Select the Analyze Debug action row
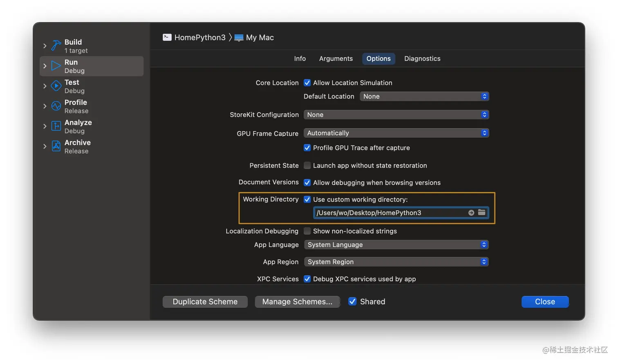The image size is (618, 364). 92,126
